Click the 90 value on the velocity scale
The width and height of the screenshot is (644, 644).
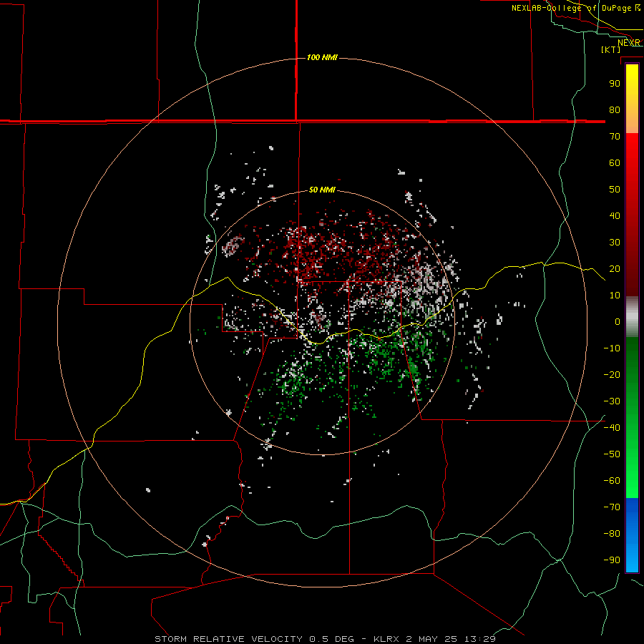(615, 84)
